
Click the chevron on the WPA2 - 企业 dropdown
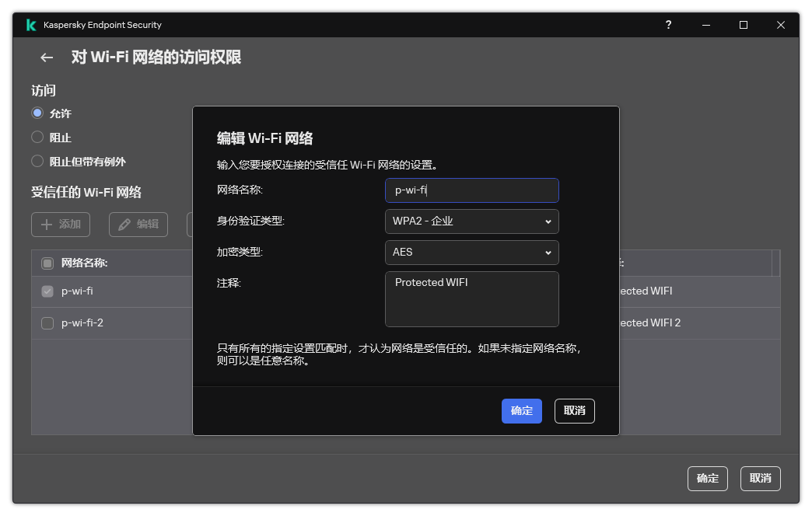[550, 221]
